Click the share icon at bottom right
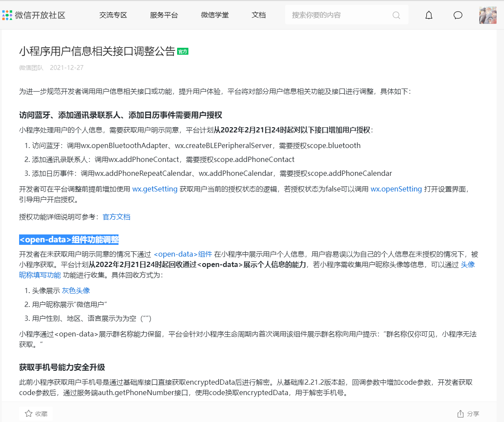Viewport: 504px width, 422px height. coord(460,413)
